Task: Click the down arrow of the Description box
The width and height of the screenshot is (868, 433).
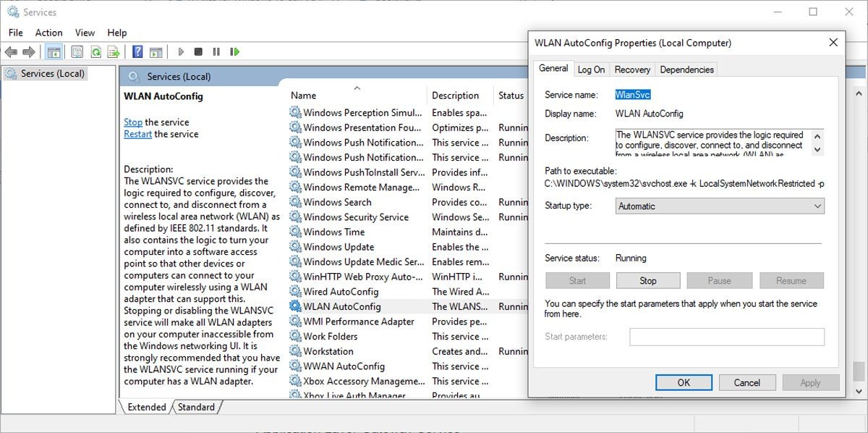Action: pyautogui.click(x=817, y=149)
